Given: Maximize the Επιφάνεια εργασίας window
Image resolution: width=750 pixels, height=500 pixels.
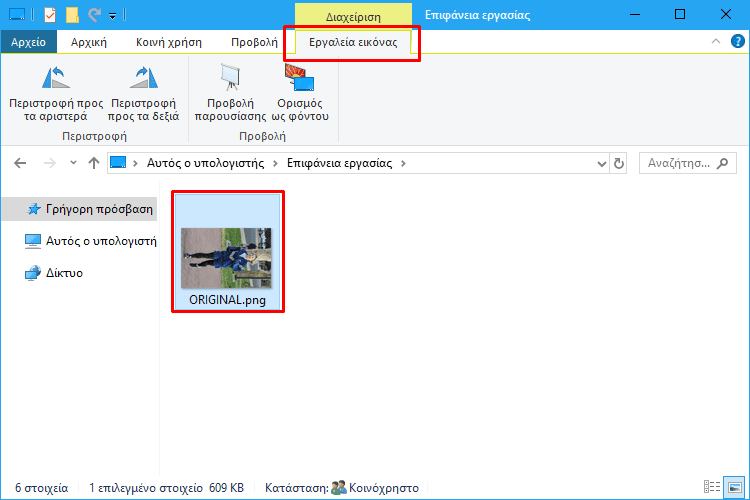Looking at the screenshot, I should pos(680,15).
